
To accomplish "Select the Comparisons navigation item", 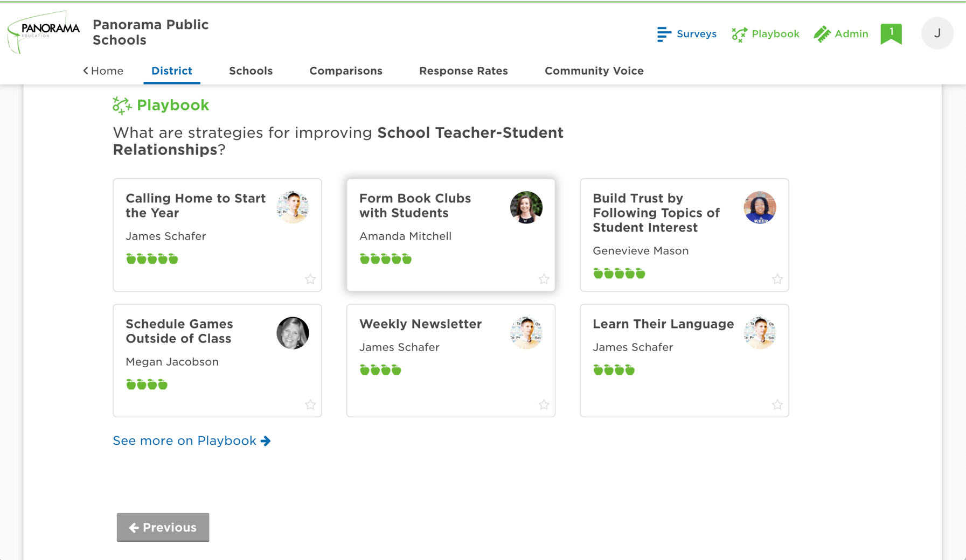I will click(x=346, y=71).
